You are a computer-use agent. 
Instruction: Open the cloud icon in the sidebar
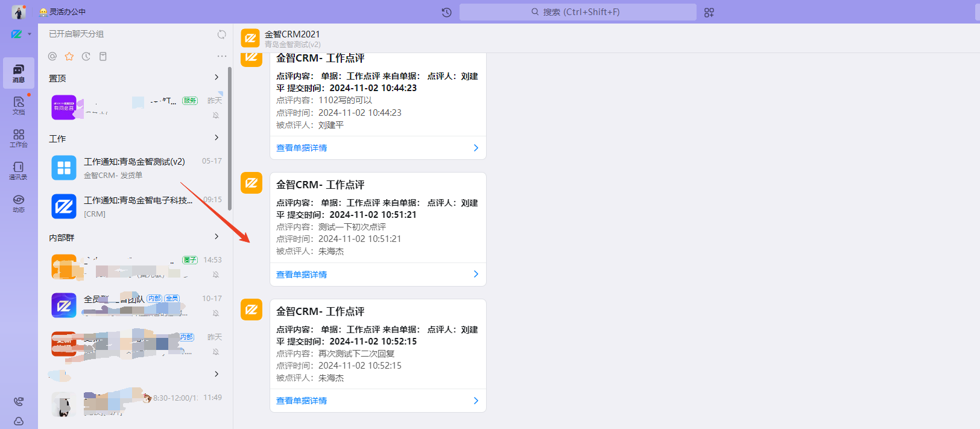point(19,421)
